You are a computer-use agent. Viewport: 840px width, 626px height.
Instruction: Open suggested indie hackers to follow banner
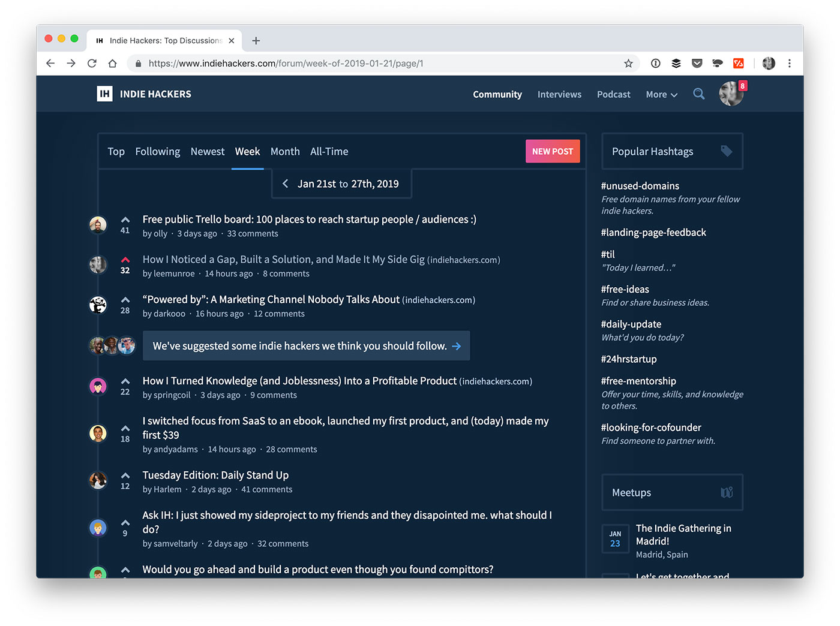(x=306, y=346)
